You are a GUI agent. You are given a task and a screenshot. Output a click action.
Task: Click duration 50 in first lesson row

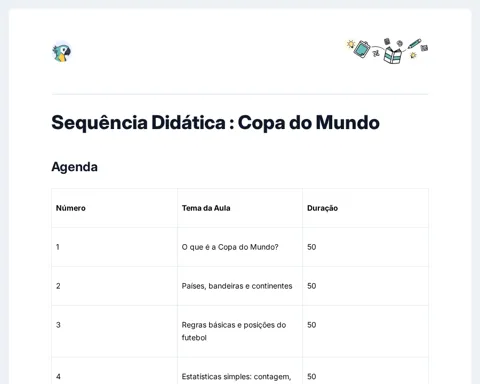click(312, 247)
